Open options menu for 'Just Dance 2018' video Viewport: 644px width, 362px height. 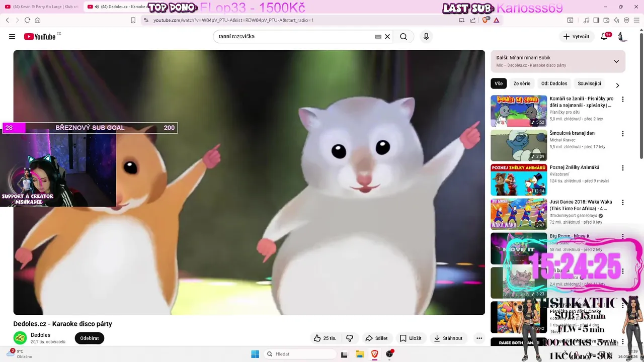tap(623, 202)
